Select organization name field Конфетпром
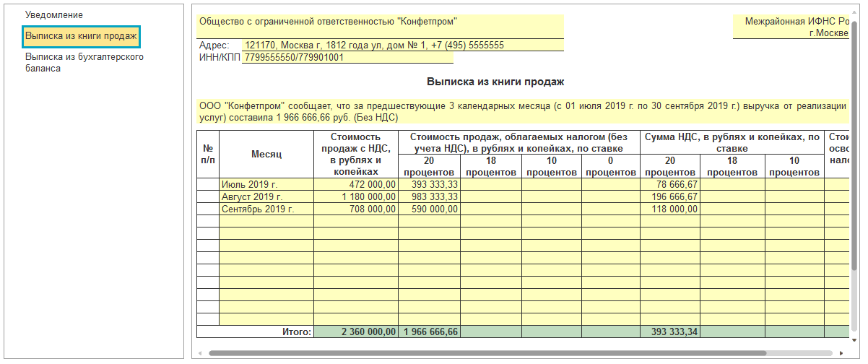 (380, 27)
